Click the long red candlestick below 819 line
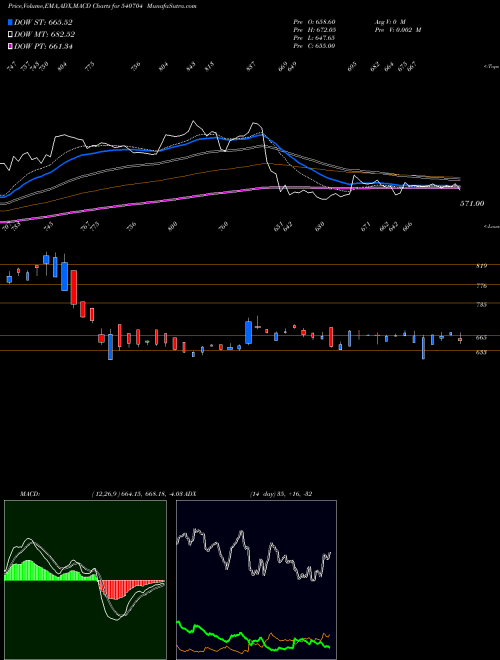Viewport: 500px width, 660px height. point(74,287)
